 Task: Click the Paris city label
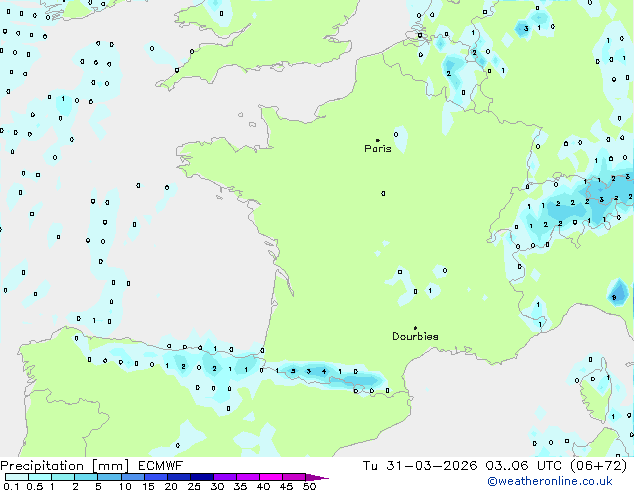(378, 149)
